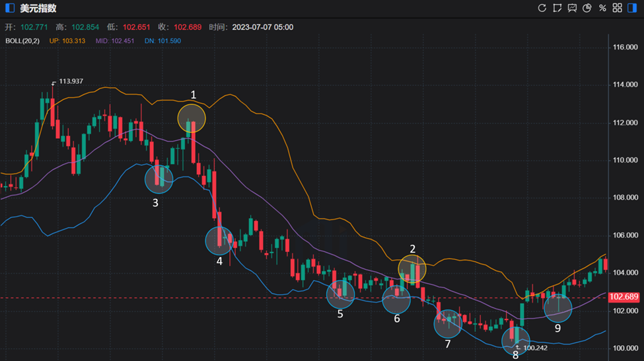Image resolution: width=644 pixels, height=361 pixels.
Task: Open the four-square grid layout icon
Action: point(617,8)
